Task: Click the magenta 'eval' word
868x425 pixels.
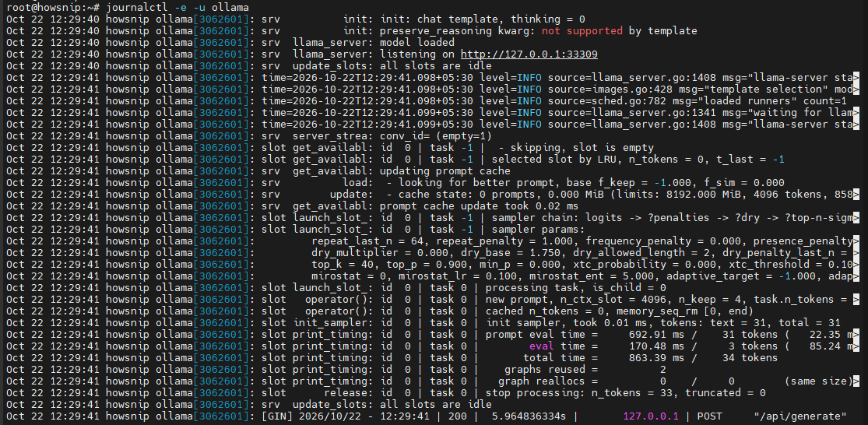Action: (541, 346)
